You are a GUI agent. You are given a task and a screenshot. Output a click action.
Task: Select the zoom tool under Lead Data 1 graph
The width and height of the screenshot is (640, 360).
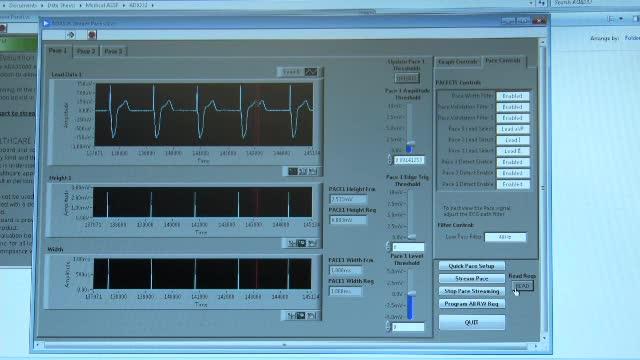coord(302,171)
